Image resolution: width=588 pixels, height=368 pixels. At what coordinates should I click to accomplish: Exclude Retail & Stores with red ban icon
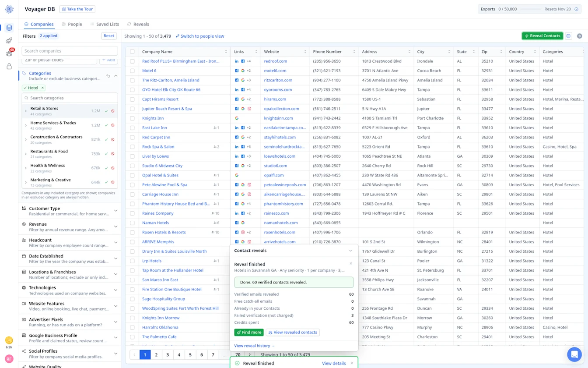coord(113,111)
